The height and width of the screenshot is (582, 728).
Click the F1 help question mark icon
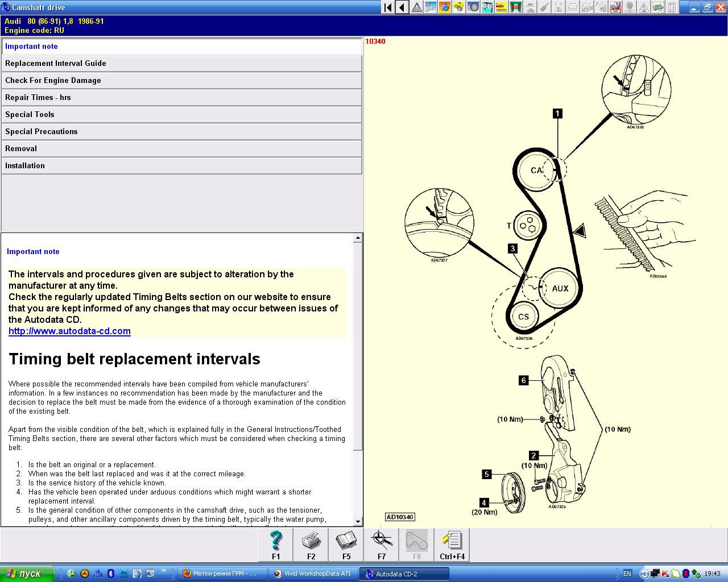tap(276, 544)
